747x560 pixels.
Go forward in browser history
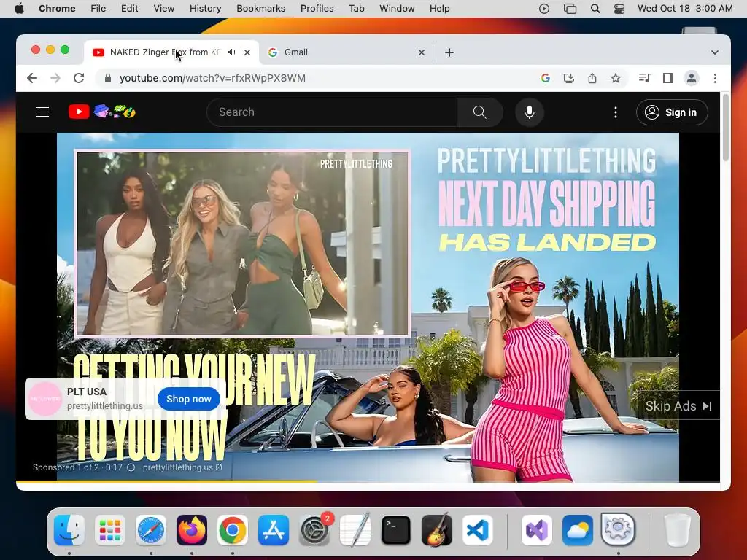click(55, 78)
